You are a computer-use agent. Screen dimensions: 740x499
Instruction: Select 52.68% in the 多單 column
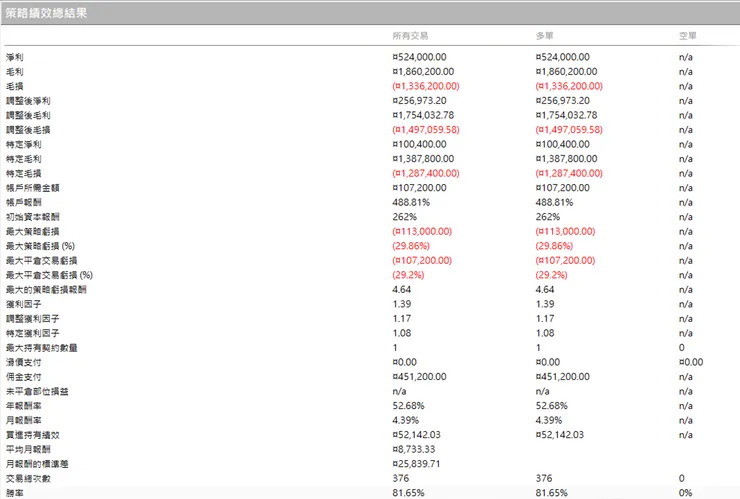tap(552, 406)
